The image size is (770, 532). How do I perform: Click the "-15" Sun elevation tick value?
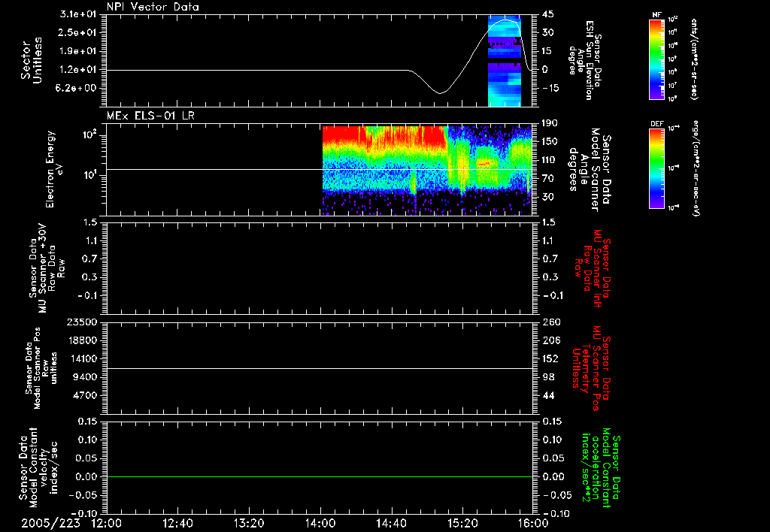(550, 89)
